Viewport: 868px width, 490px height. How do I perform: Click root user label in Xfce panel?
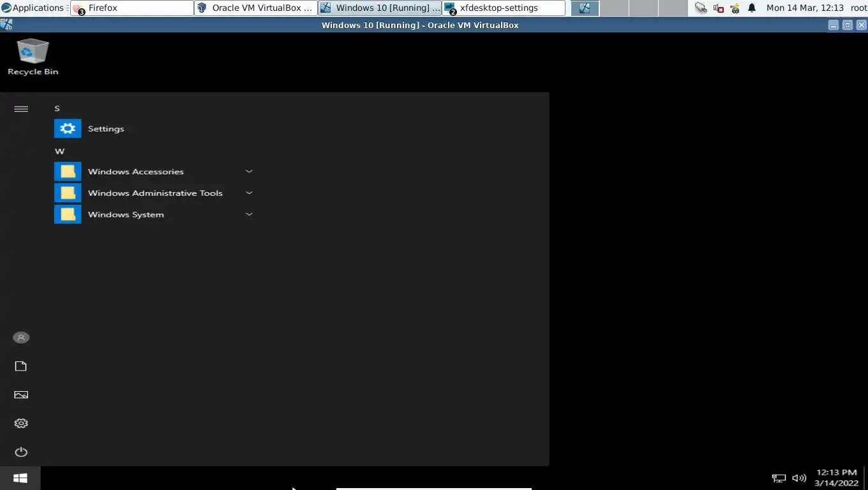click(858, 8)
